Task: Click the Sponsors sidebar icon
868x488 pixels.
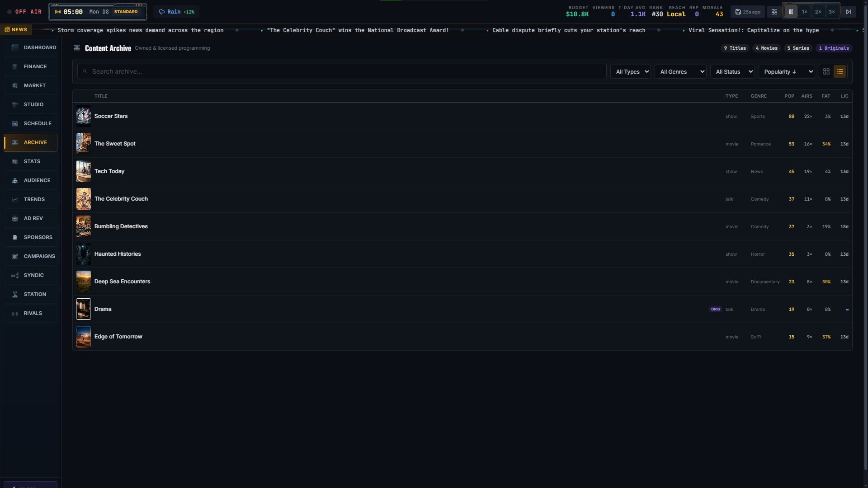Action: pos(15,237)
